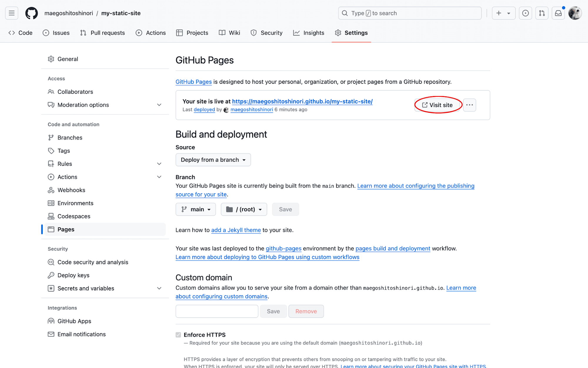
Task: Toggle the Enforce HTTPS checkbox
Action: pyautogui.click(x=178, y=335)
